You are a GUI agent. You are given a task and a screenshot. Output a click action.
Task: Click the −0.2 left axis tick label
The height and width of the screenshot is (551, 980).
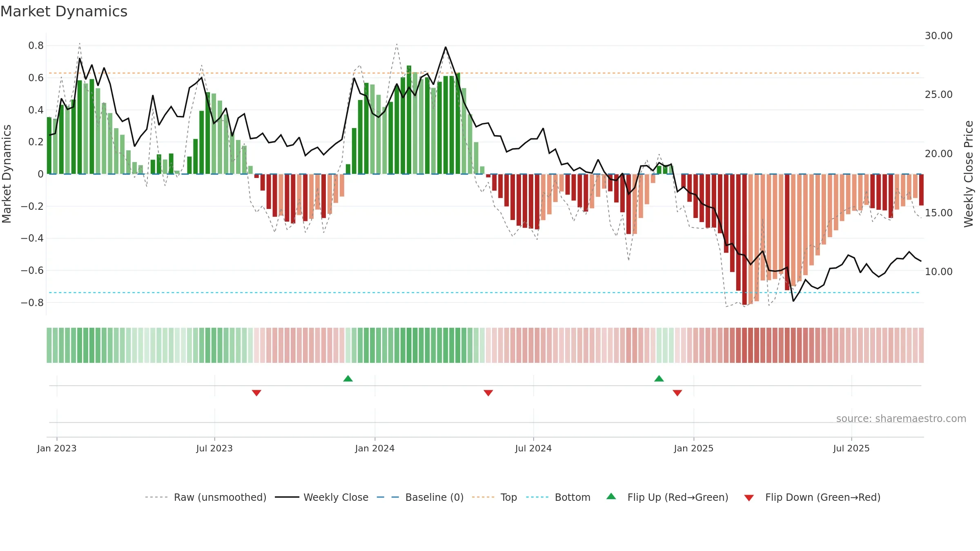[x=32, y=207]
